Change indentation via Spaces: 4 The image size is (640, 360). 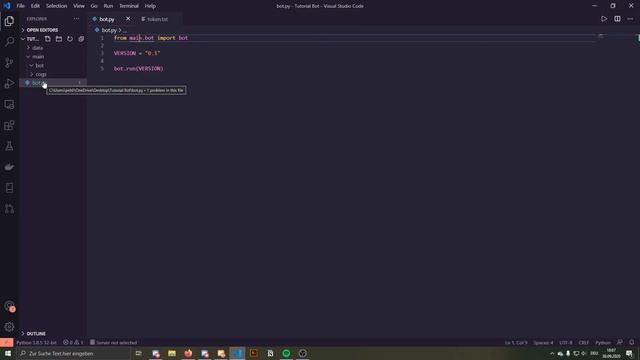[543, 342]
